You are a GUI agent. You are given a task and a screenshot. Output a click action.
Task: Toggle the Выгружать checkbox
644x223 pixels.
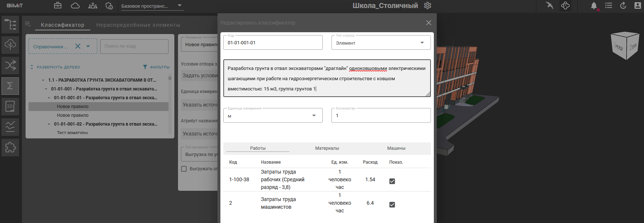tap(184, 169)
